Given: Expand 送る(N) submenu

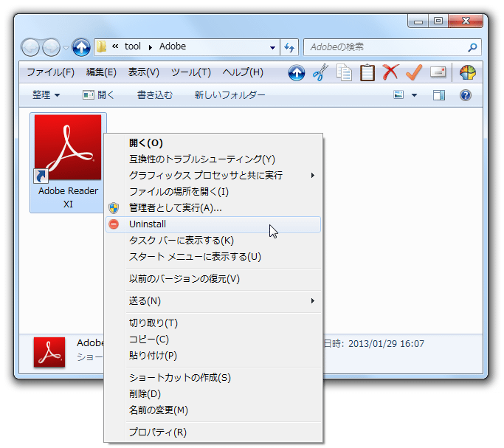Looking at the screenshot, I should pyautogui.click(x=213, y=301).
